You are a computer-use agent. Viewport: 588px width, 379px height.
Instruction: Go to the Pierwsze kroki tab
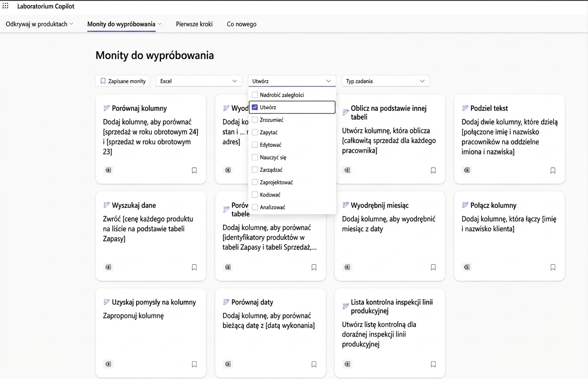(194, 24)
